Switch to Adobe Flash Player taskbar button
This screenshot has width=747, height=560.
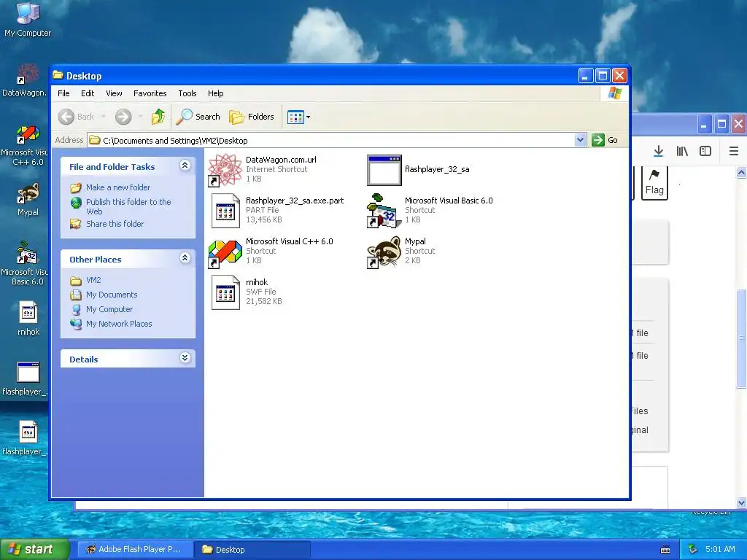tap(134, 550)
